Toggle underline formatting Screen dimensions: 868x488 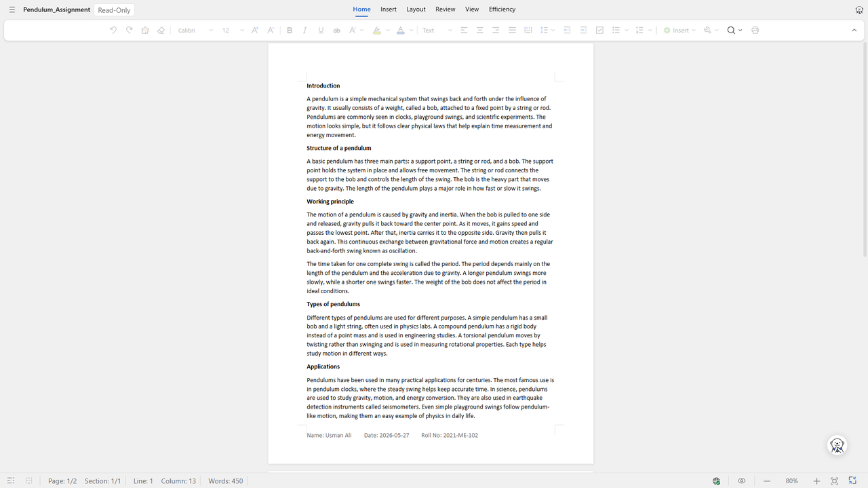pyautogui.click(x=321, y=31)
